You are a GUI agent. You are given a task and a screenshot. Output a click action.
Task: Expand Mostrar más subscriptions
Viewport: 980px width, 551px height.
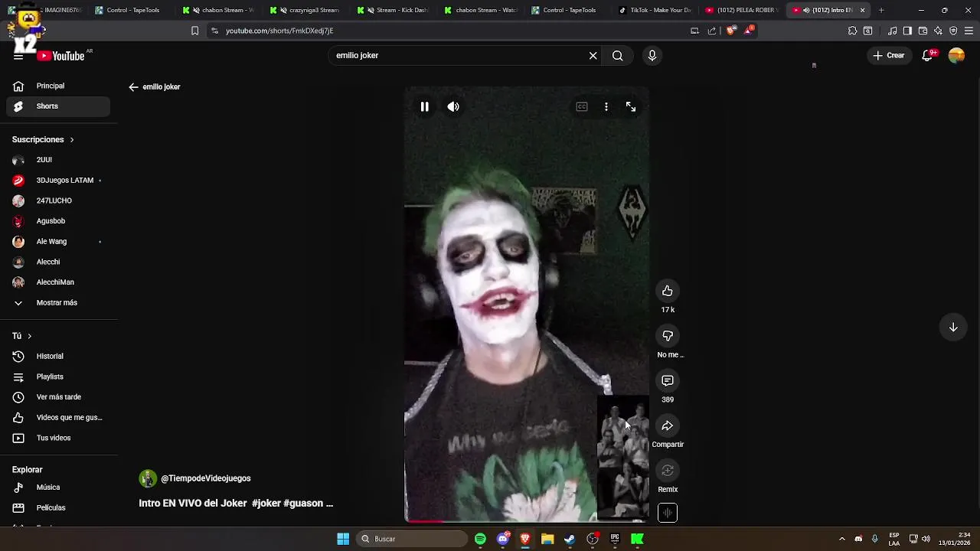[58, 303]
